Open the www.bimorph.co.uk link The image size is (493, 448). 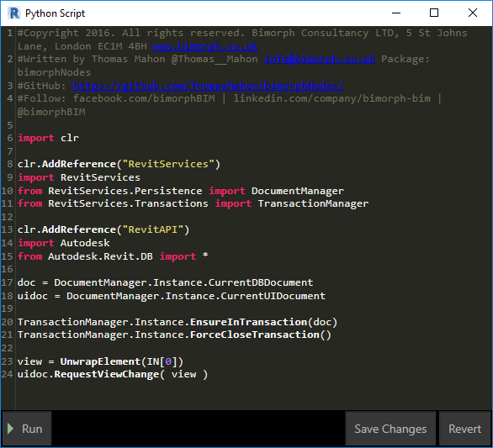pos(205,46)
